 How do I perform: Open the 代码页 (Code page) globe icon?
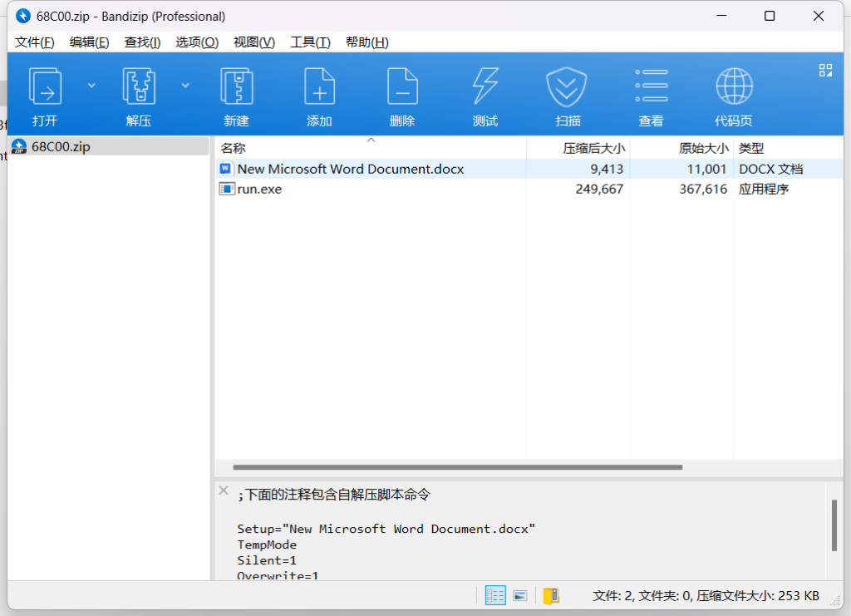pyautogui.click(x=734, y=87)
